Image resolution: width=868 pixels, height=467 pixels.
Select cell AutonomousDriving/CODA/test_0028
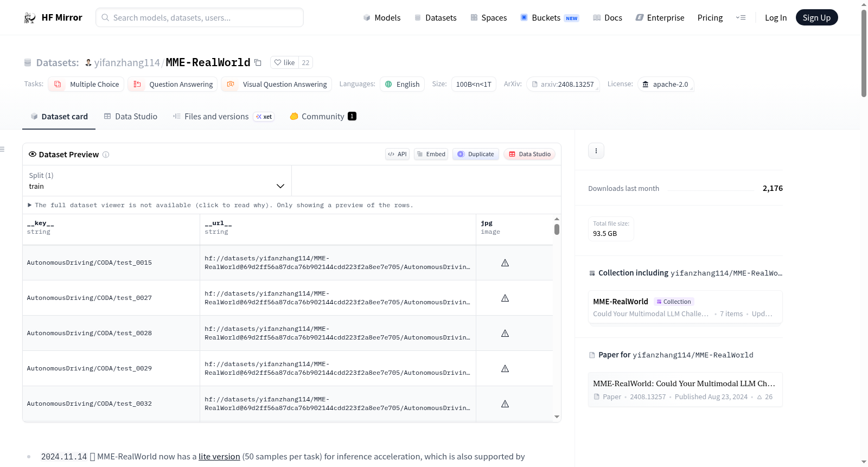[111, 334]
